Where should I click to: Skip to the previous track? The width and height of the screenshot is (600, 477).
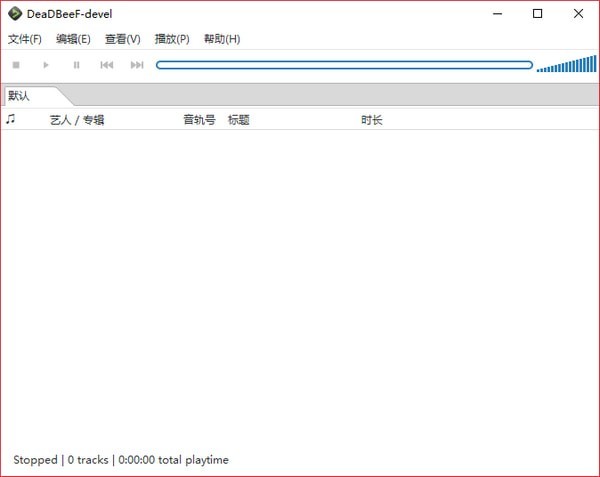click(107, 65)
